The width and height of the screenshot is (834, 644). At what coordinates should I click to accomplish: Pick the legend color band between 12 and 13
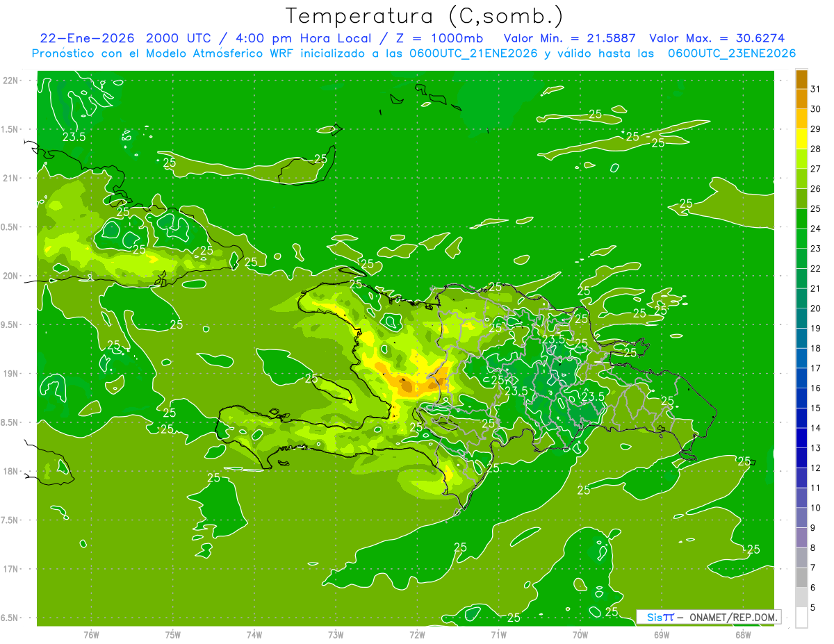click(x=801, y=458)
